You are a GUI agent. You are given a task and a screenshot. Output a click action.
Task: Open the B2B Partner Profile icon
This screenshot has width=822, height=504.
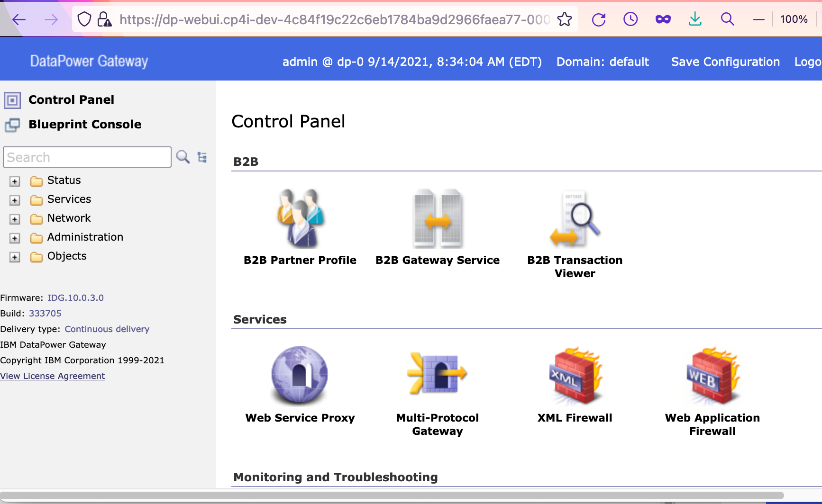coord(300,218)
